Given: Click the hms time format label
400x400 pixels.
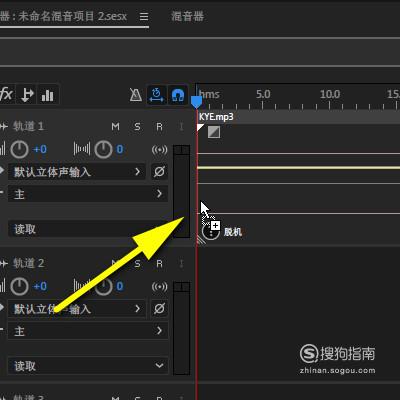Looking at the screenshot, I should [209, 94].
